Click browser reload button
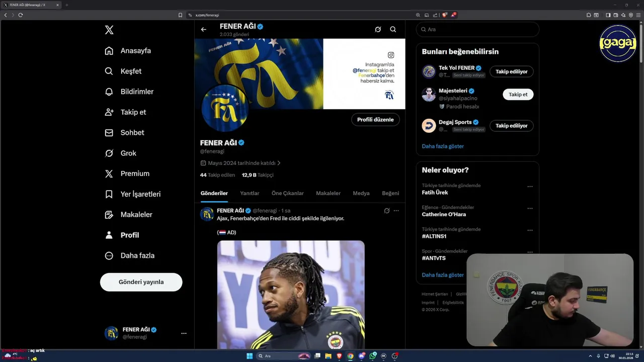 click(x=21, y=15)
